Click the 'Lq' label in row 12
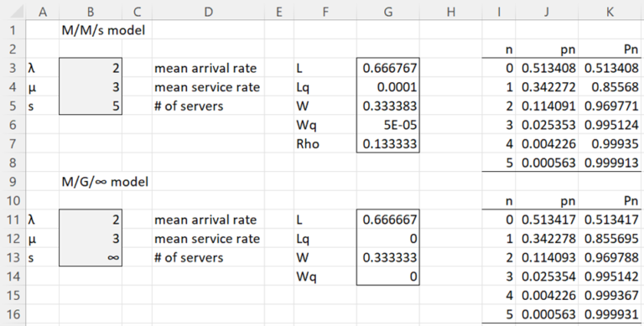Viewport: 644px width, 326px height. click(303, 239)
